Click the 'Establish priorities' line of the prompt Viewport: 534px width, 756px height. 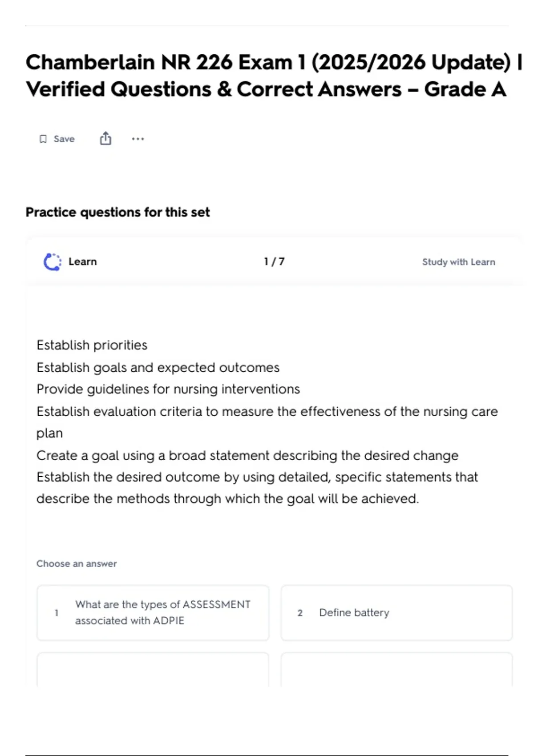pyautogui.click(x=92, y=345)
